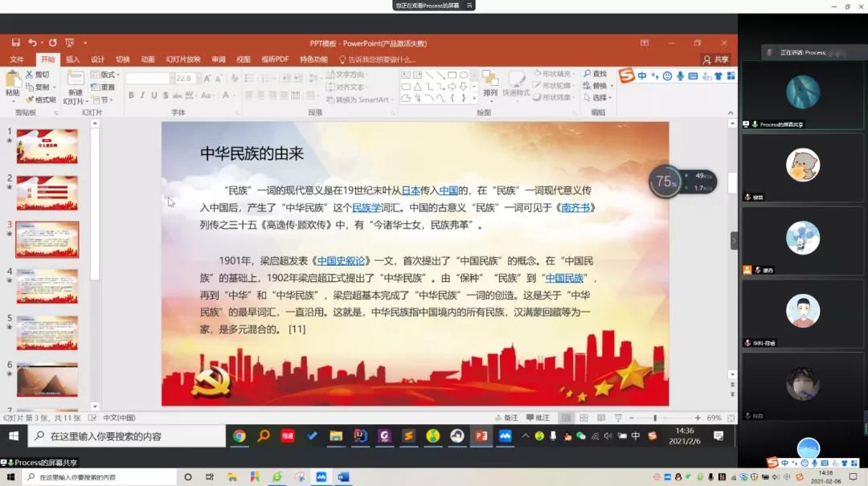Expand the Select (选择) dropdown
868x486 pixels.
click(600, 98)
